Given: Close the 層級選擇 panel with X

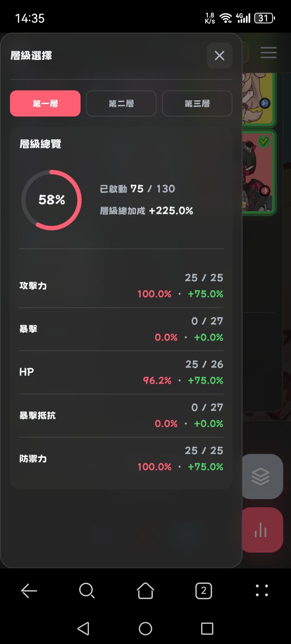Looking at the screenshot, I should (x=219, y=55).
